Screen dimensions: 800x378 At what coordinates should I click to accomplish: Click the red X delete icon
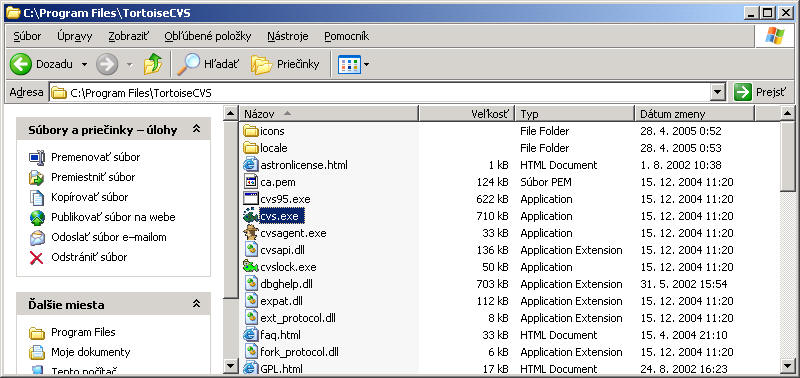[37, 258]
